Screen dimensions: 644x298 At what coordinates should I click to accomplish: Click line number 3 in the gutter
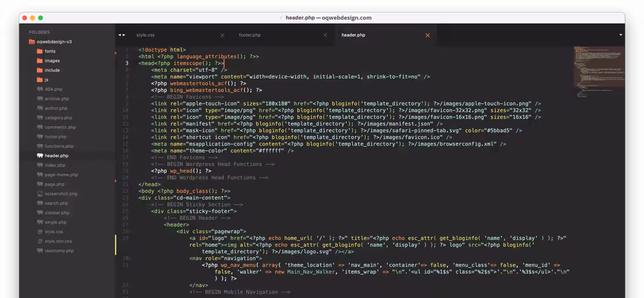click(127, 63)
